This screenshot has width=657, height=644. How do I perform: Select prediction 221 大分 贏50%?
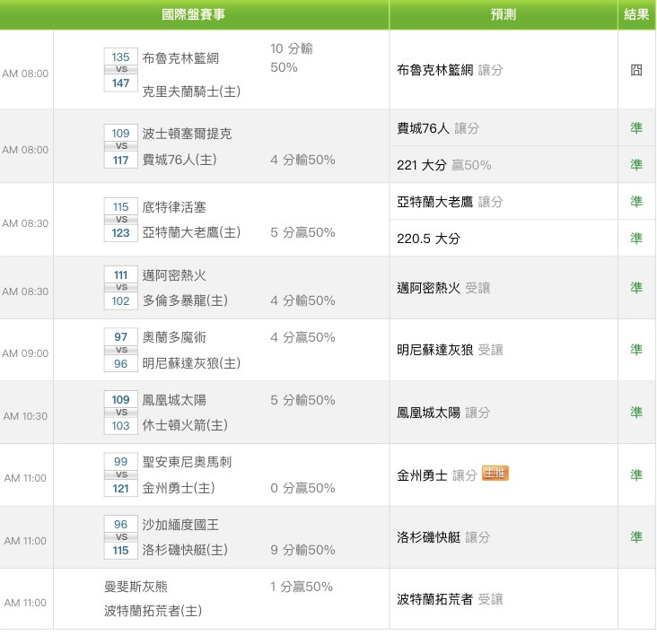click(x=444, y=165)
